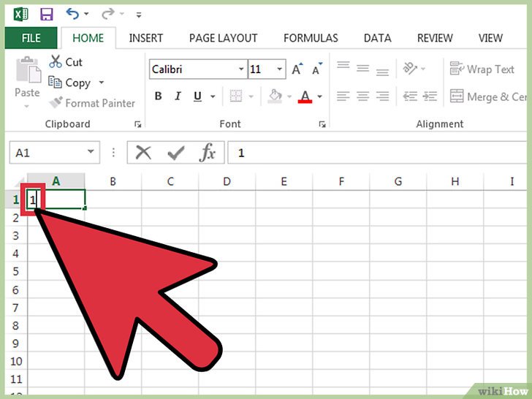Open the FORMULAS tab
Screen dimensions: 532x399
(x=311, y=38)
